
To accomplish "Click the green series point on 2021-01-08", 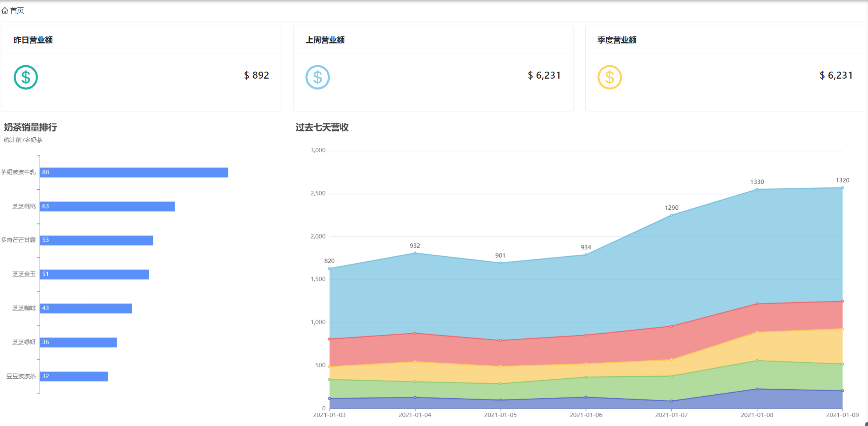I will pyautogui.click(x=757, y=361).
